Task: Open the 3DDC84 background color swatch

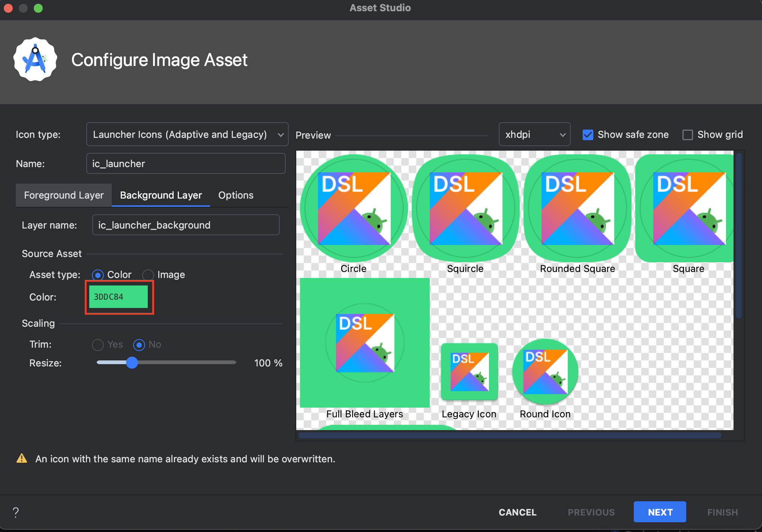Action: [x=118, y=297]
